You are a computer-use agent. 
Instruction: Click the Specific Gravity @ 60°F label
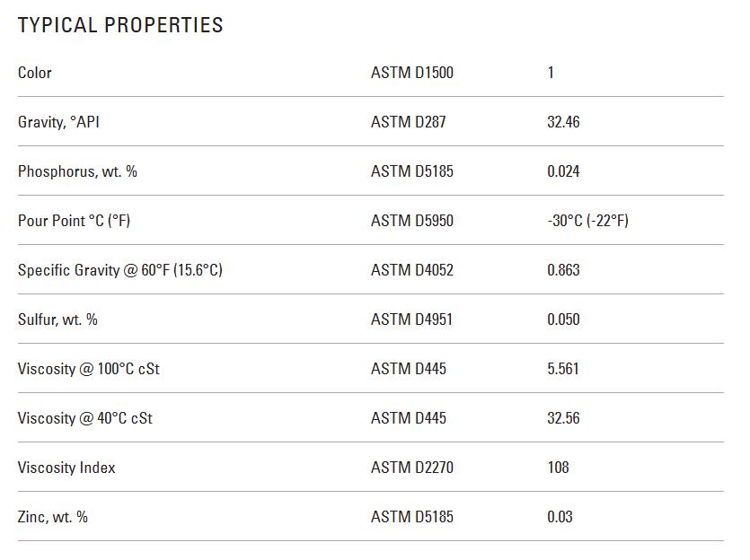pos(119,270)
